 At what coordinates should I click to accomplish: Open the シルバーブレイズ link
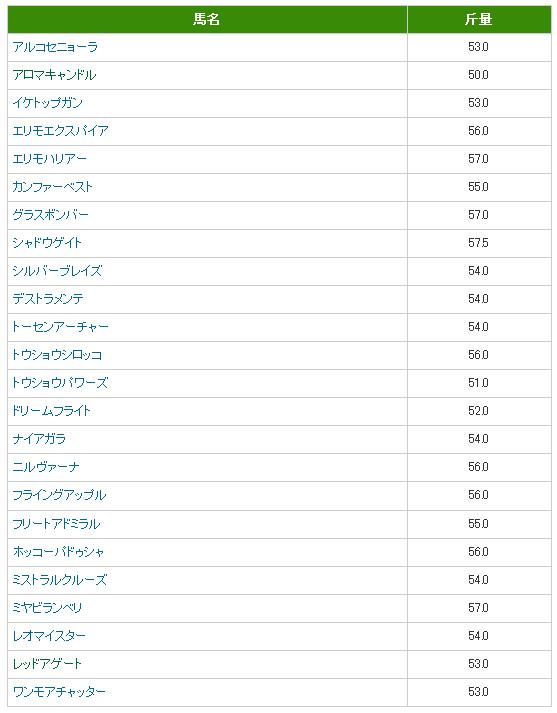tap(57, 271)
